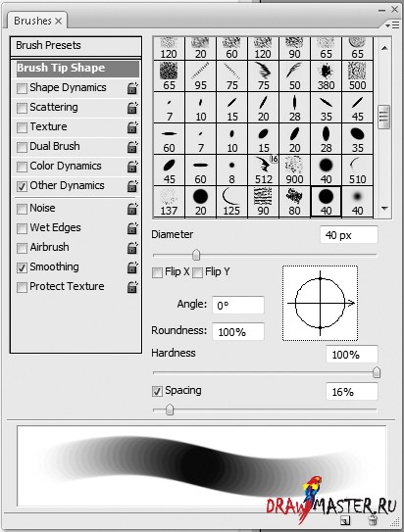Click the create new brush icon
The image size is (404, 532).
coord(345,520)
